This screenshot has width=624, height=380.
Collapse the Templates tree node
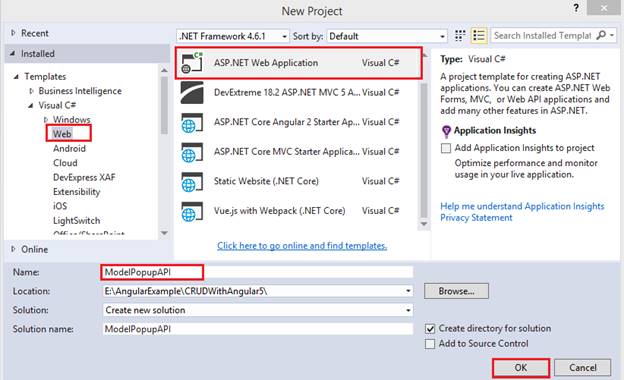tap(16, 76)
